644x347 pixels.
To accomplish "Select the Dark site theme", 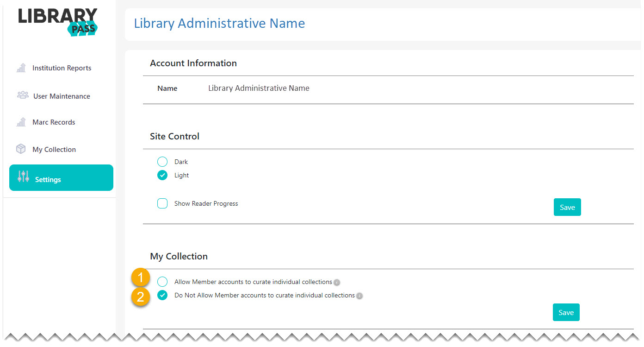I will tap(162, 162).
